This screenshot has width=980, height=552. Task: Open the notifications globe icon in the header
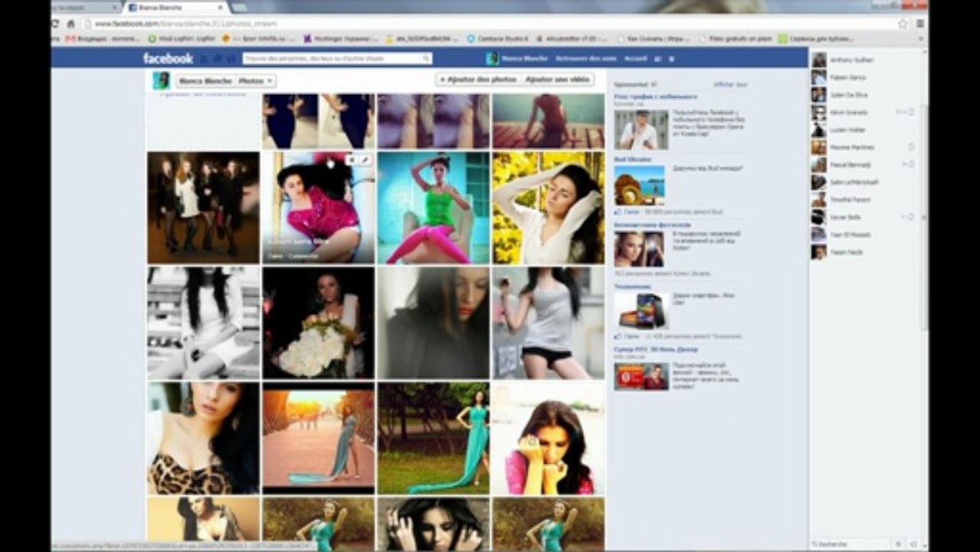[x=231, y=59]
